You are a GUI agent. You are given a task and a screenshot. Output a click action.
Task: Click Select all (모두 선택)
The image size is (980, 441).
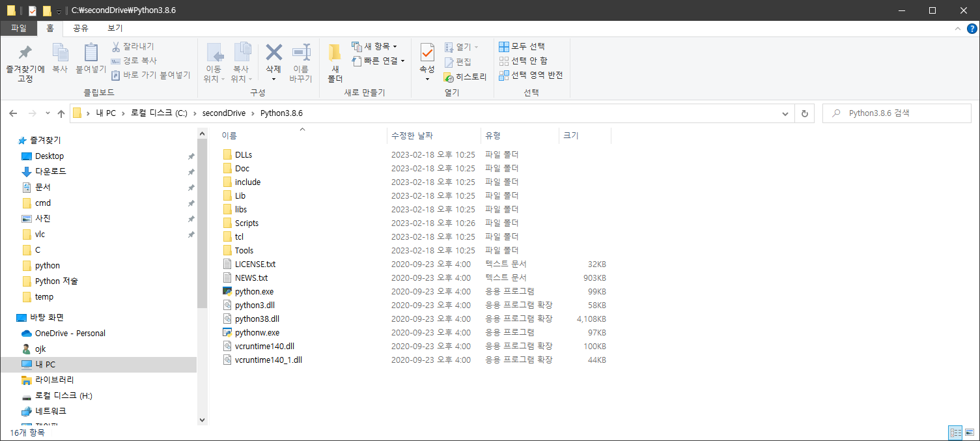coord(522,46)
